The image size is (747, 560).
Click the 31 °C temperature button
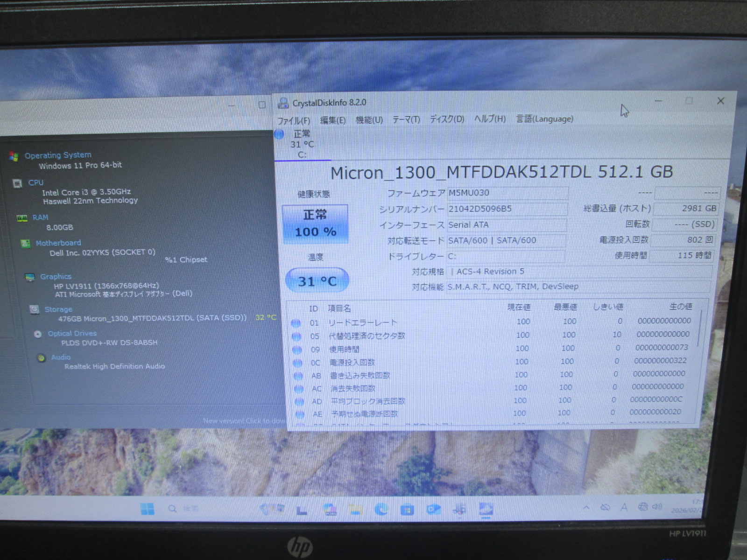click(317, 281)
